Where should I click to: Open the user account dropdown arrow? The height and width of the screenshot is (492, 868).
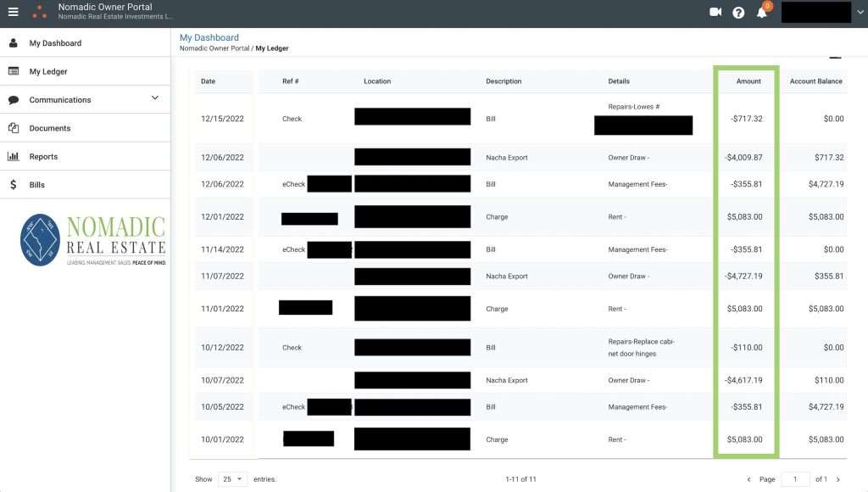[860, 13]
